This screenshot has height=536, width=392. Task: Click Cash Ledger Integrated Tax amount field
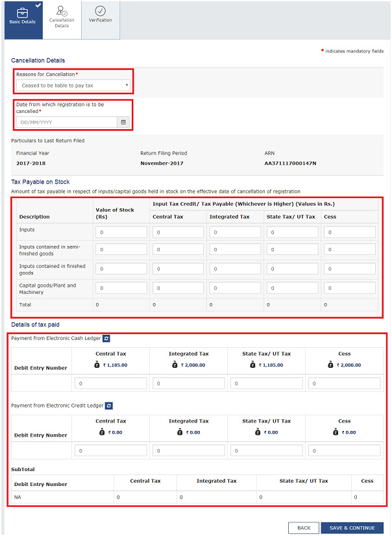coord(189,384)
